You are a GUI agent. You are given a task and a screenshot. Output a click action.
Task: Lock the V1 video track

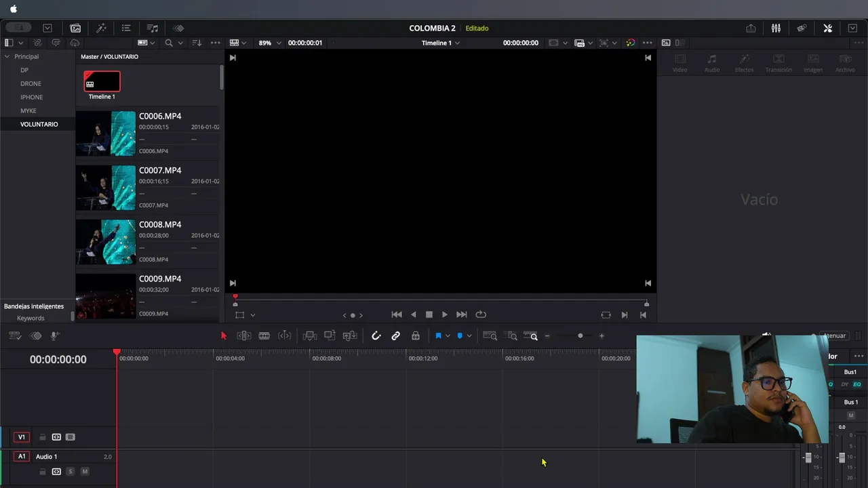[43, 437]
